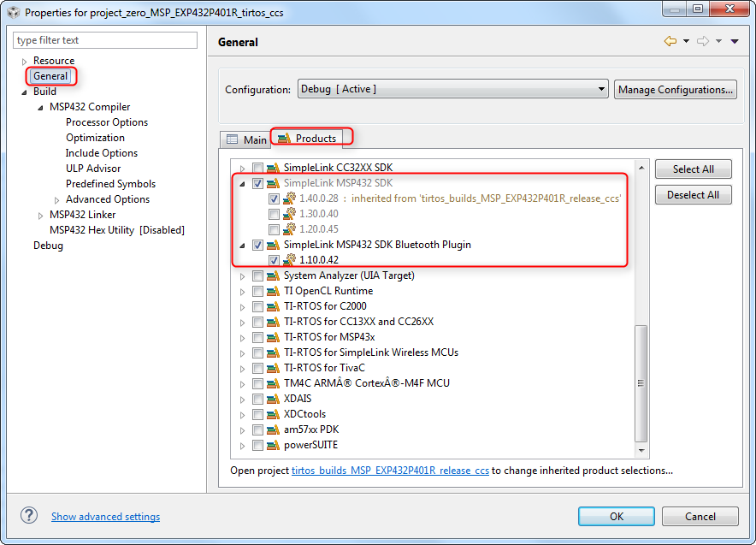This screenshot has width=756, height=545.
Task: Click the products list scroll up arrow
Action: [641, 168]
